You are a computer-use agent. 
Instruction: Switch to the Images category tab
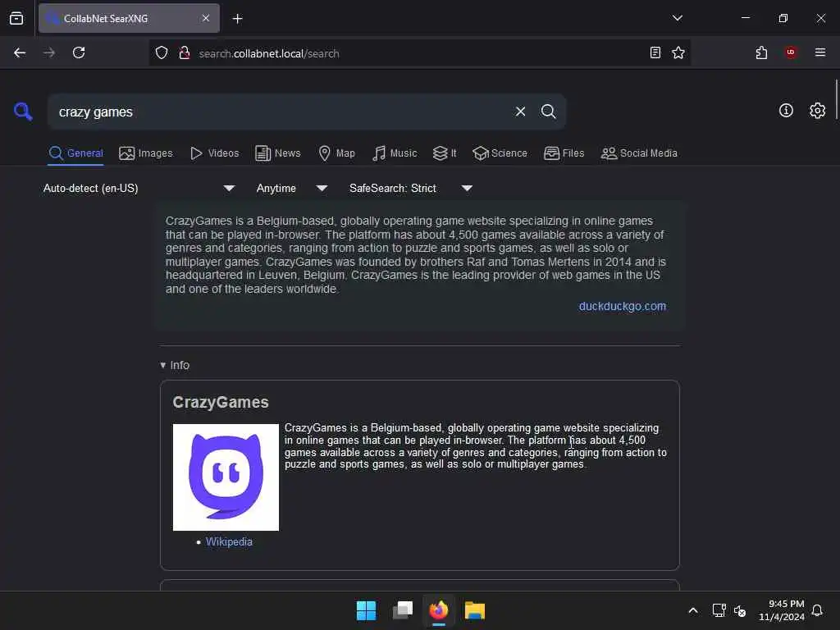(146, 153)
